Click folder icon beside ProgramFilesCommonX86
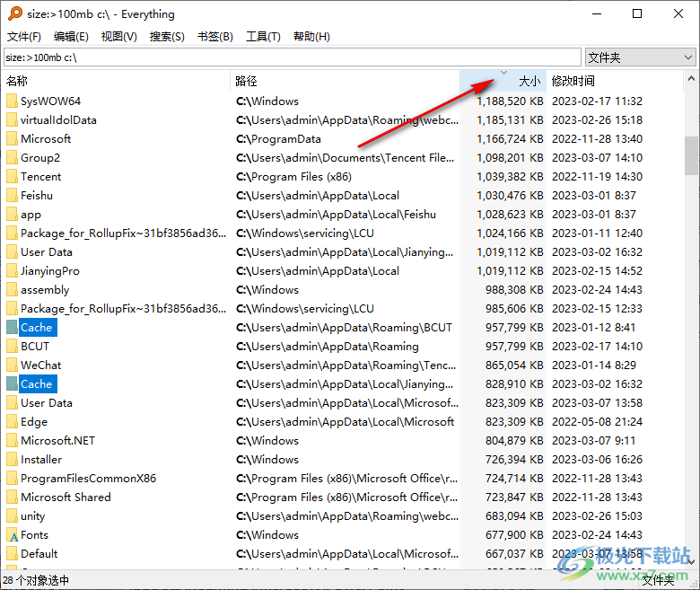The width and height of the screenshot is (700, 590). pos(12,479)
